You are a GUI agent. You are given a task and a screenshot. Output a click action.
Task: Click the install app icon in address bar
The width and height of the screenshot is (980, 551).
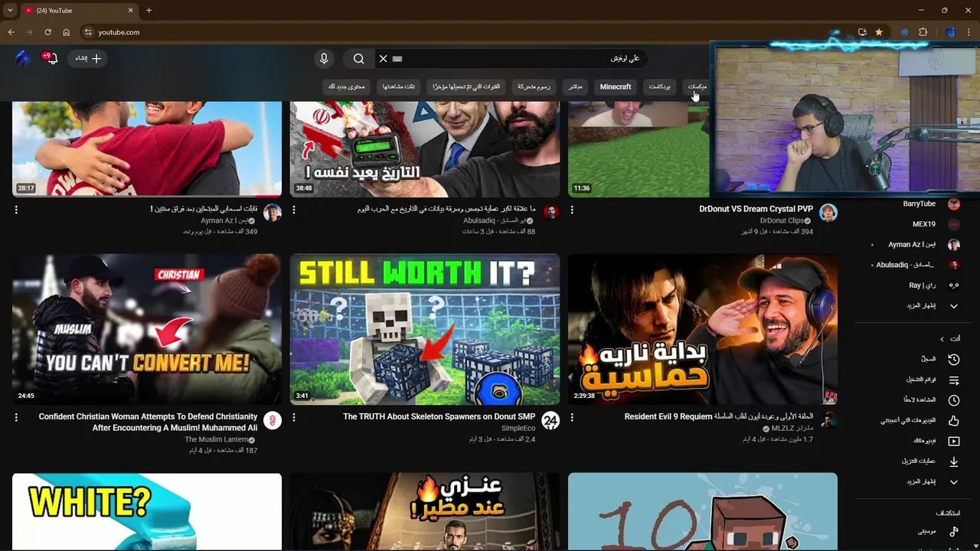click(x=862, y=32)
